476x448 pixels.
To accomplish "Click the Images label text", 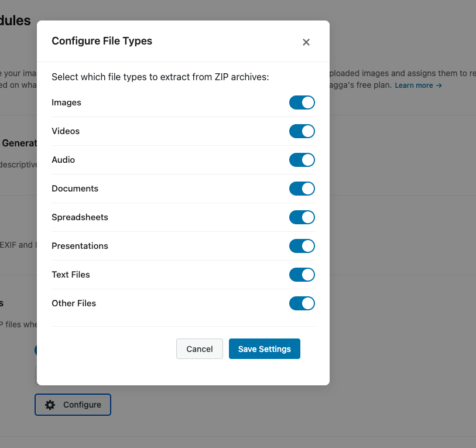I will pyautogui.click(x=66, y=102).
